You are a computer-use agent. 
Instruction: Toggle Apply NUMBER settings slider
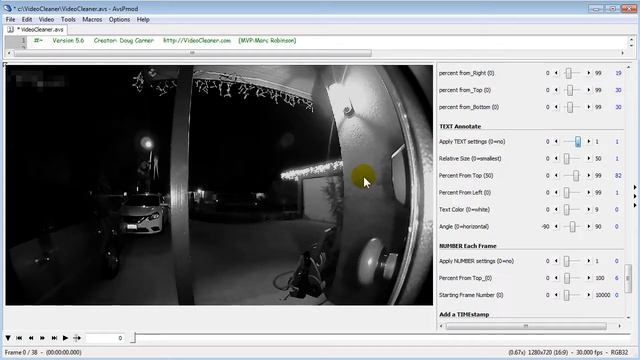pos(567,261)
